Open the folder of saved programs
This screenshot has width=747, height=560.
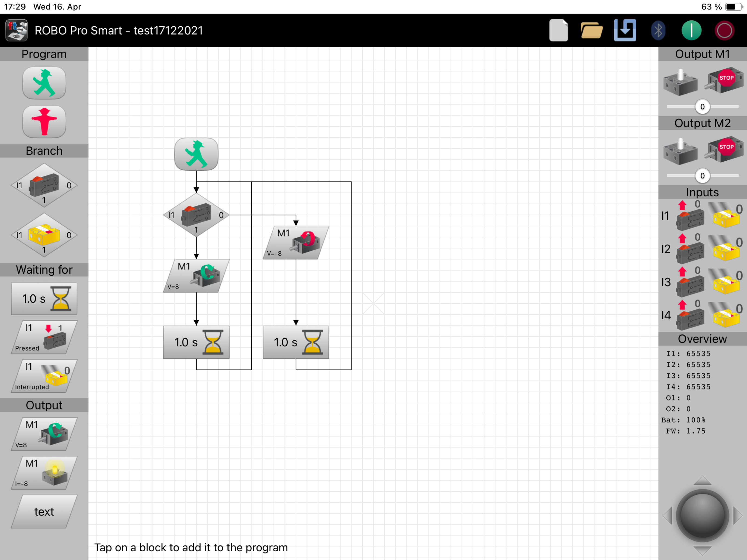591,30
